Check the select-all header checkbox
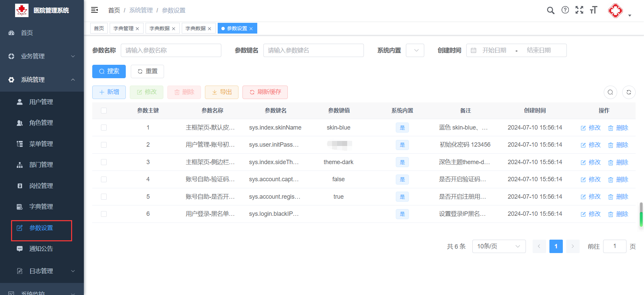 [104, 111]
